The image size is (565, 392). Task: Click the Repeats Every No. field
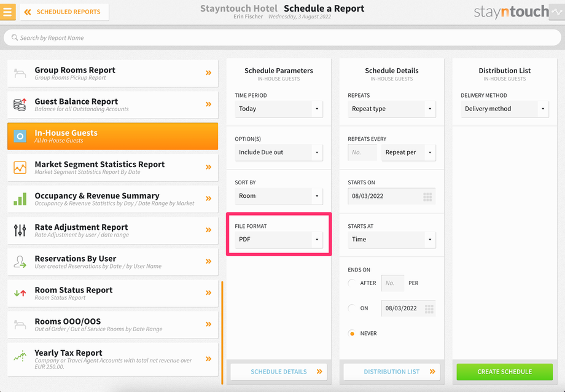pos(362,152)
